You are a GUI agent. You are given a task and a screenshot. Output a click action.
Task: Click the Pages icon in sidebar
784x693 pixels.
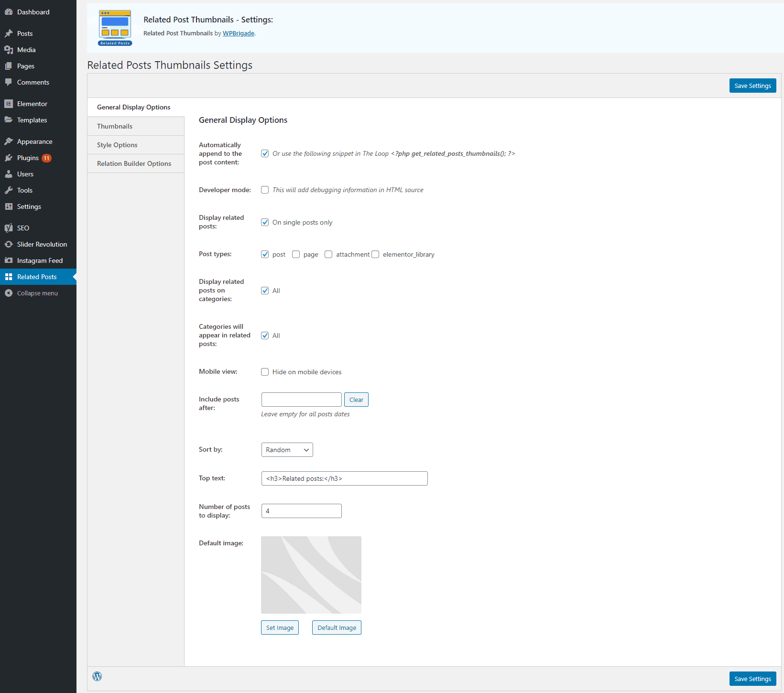9,66
